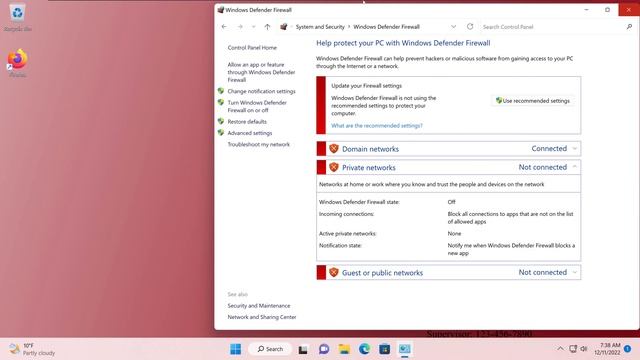Open the Recycle Bin desktop icon

click(17, 17)
